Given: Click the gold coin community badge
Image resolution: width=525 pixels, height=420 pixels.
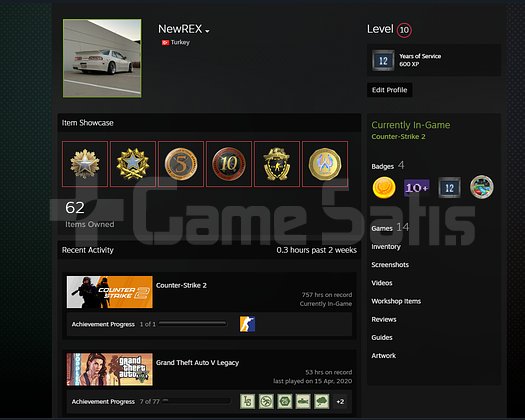Looking at the screenshot, I should click(x=384, y=188).
